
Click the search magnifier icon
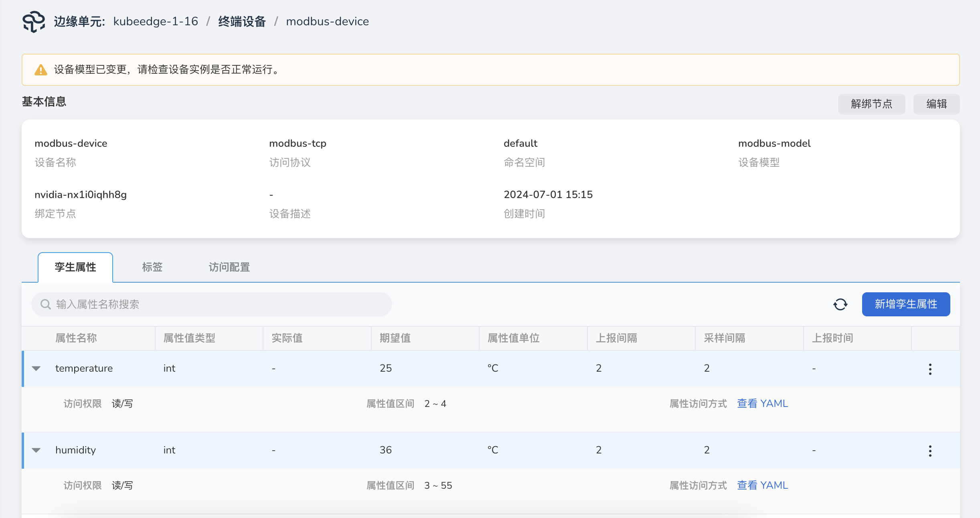click(x=46, y=304)
